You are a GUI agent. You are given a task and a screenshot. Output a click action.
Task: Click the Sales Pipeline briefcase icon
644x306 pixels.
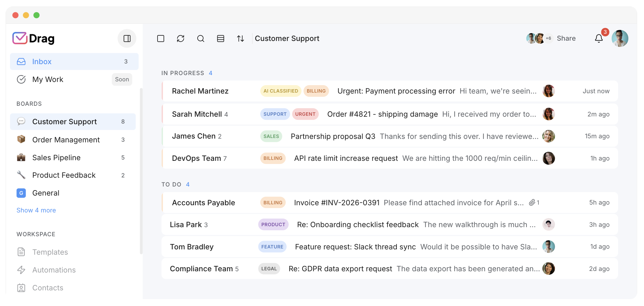21,157
